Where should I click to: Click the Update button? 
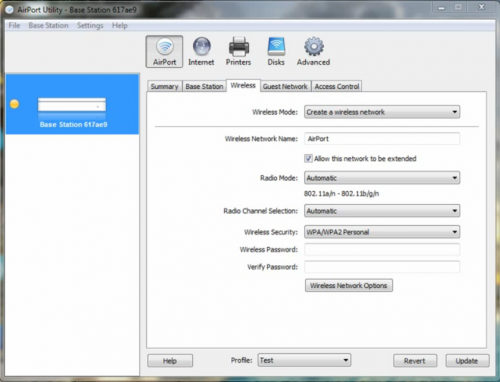[467, 361]
